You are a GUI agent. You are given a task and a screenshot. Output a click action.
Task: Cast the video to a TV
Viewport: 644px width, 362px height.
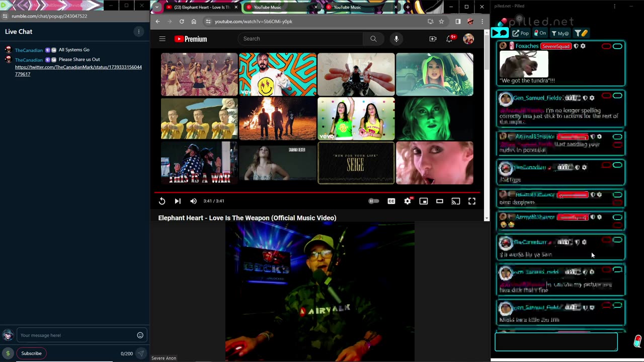coord(456,201)
